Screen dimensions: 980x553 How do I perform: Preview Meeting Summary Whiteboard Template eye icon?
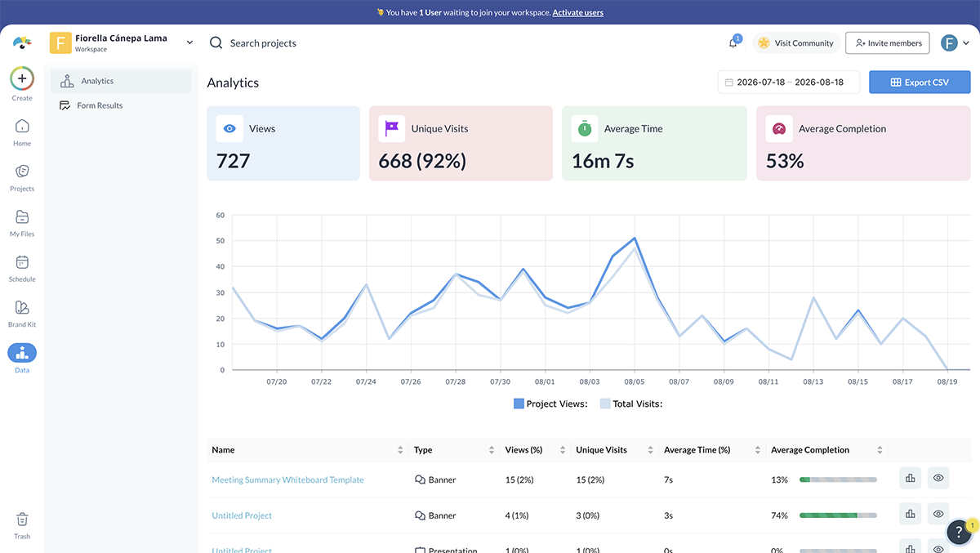pos(938,479)
